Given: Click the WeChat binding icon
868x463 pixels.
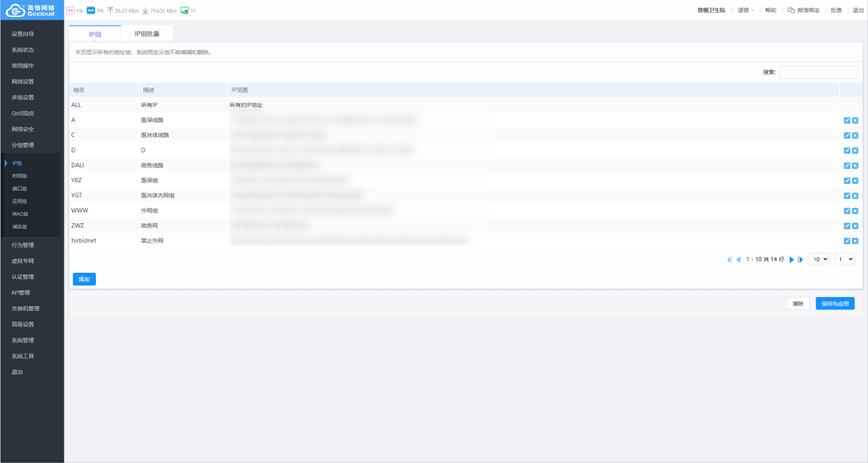Looking at the screenshot, I should click(791, 10).
